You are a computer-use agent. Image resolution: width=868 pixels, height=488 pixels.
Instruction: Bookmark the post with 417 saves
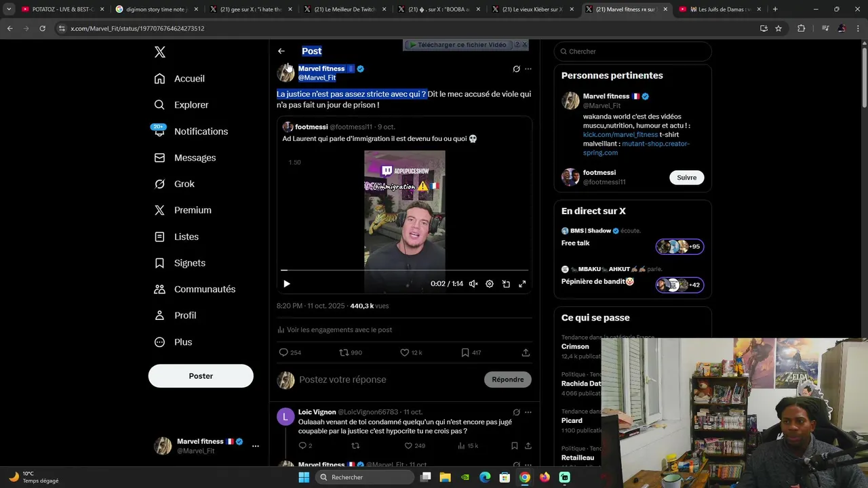471,352
